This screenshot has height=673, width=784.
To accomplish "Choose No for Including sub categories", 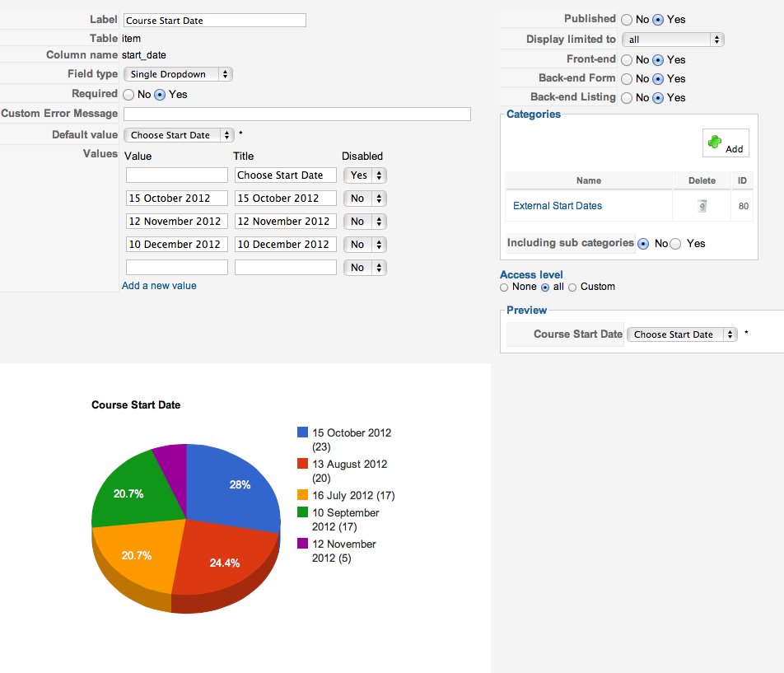I will (x=643, y=244).
